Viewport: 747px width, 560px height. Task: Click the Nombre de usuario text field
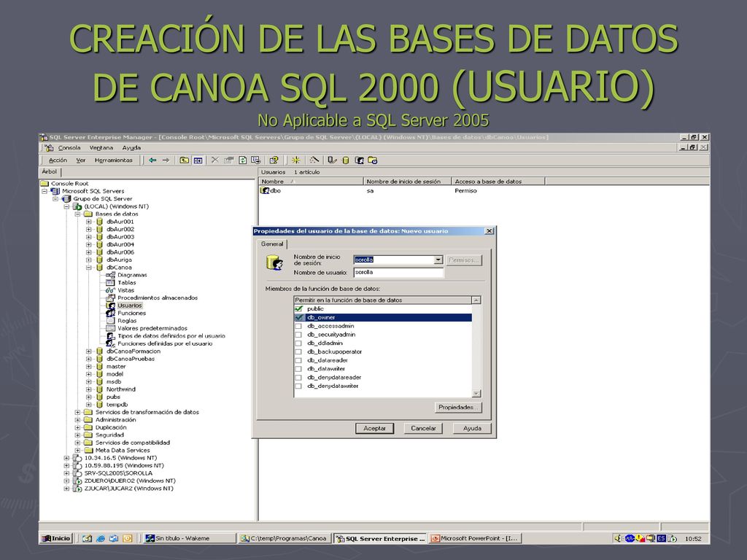(399, 273)
